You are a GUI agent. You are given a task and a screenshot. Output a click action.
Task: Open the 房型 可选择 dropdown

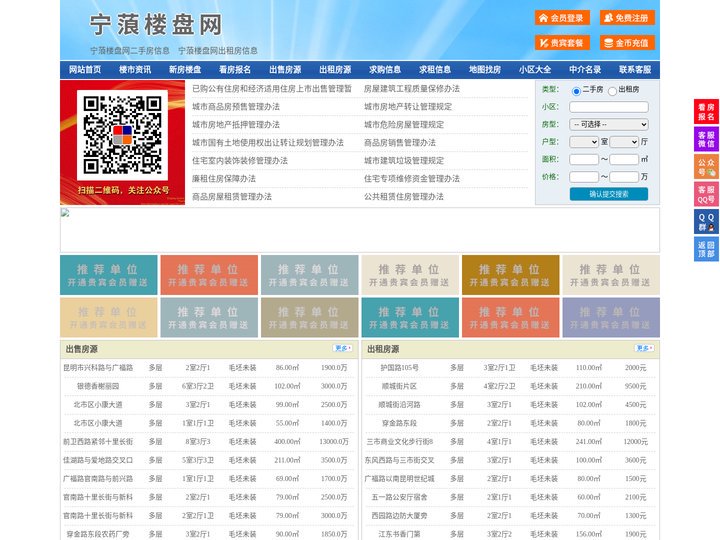609,124
